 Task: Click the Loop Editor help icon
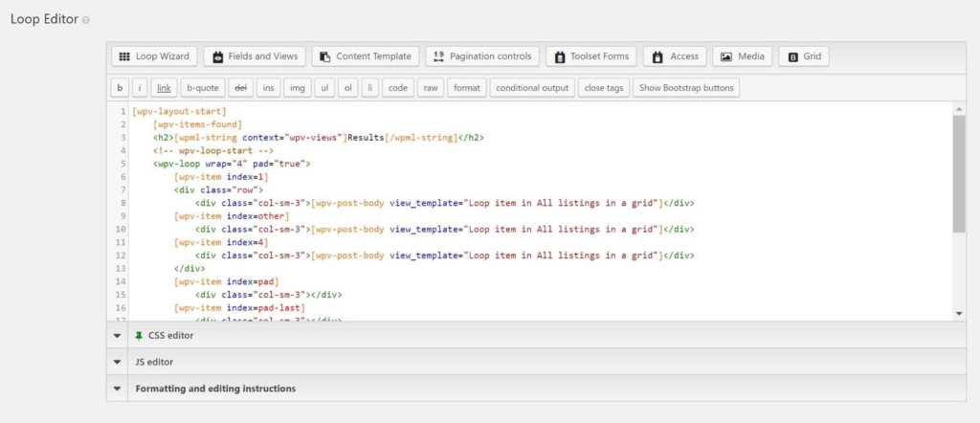pos(85,20)
